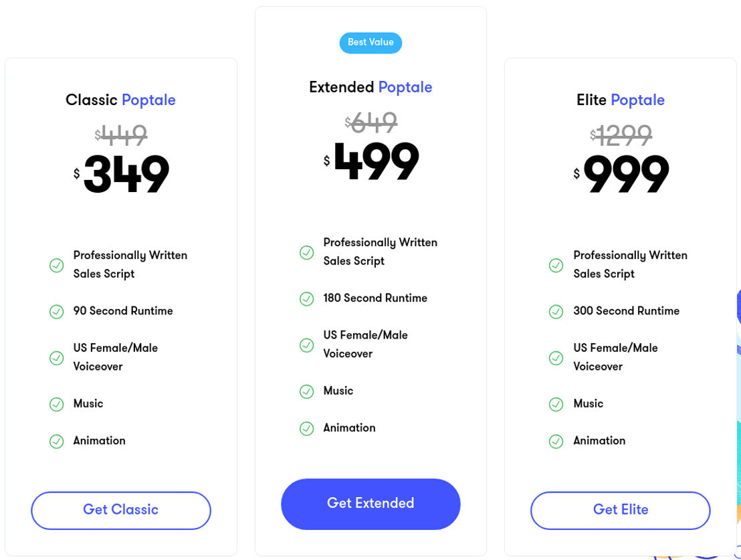Viewport: 741px width, 560px height.
Task: Choose the Get Elite button
Action: pyautogui.click(x=621, y=510)
